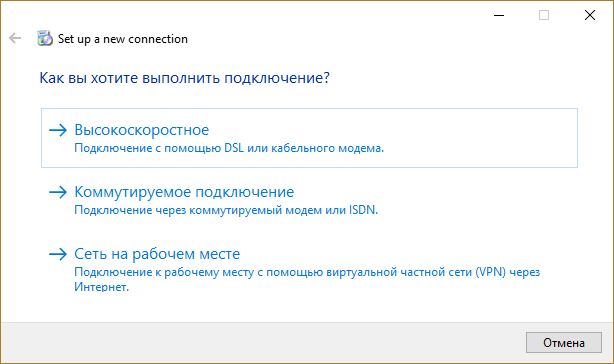Minimize the connection wizard window

[499, 15]
